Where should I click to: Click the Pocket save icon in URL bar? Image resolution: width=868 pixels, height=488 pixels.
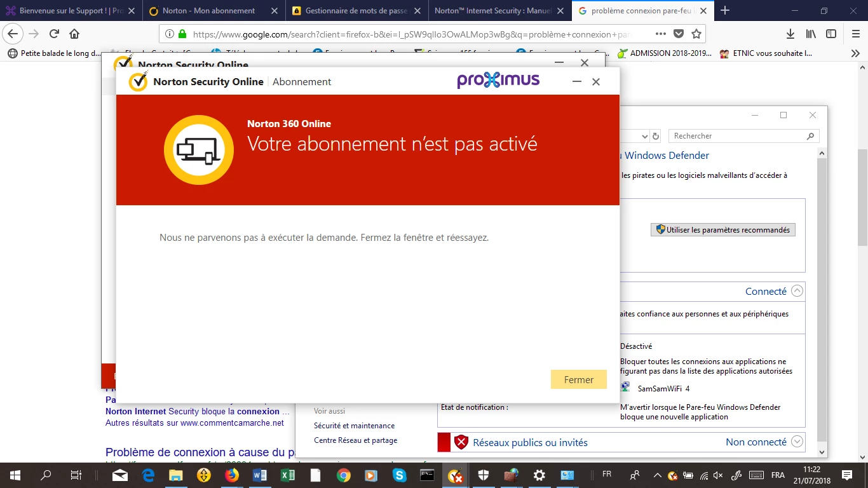678,34
